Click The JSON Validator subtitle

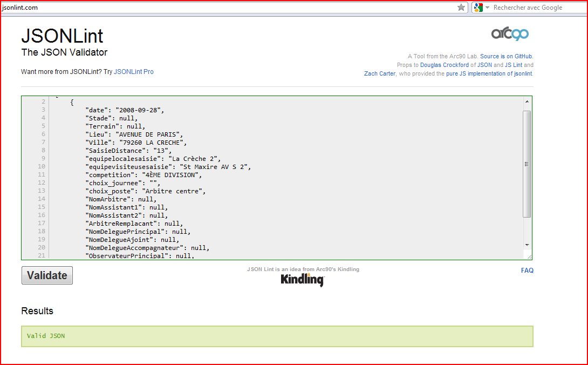65,52
